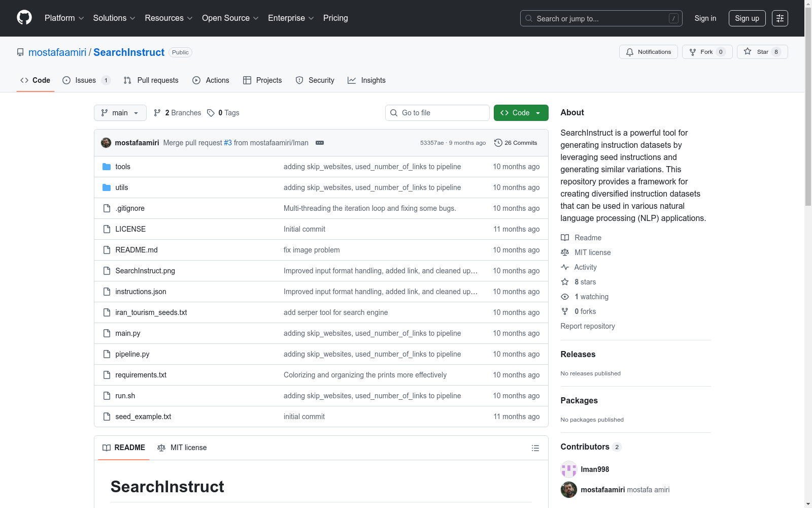This screenshot has width=812, height=508.
Task: Open the mostafaamiri owner profile link
Action: pos(57,52)
